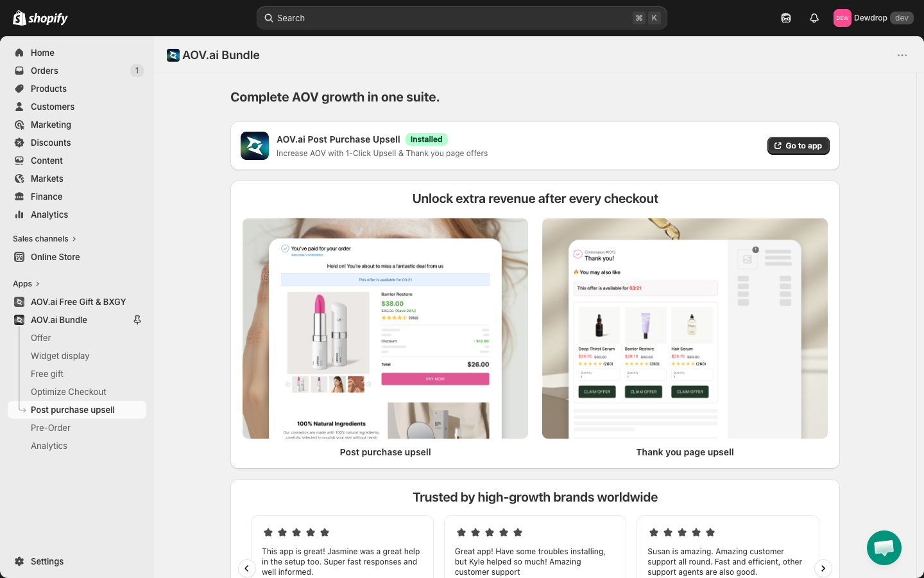Expand the Apps section
Viewport: 924px width, 578px height.
click(x=26, y=284)
